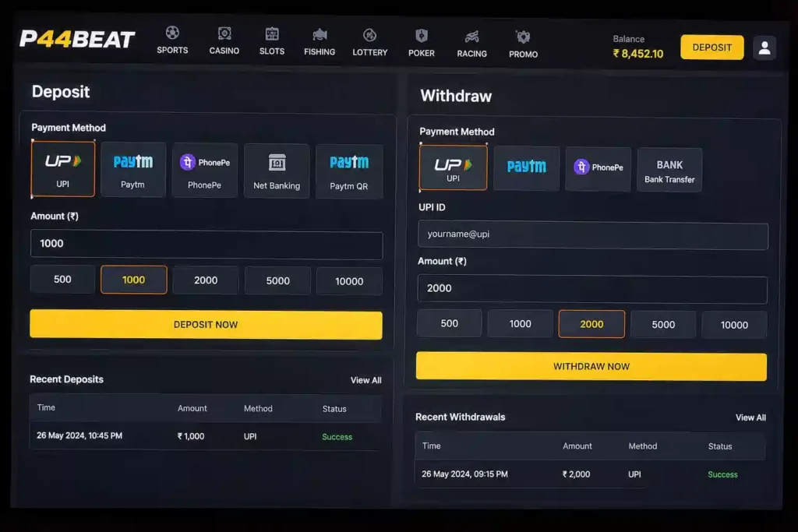
Task: Choose 5000 deposit quick amount
Action: (x=278, y=280)
